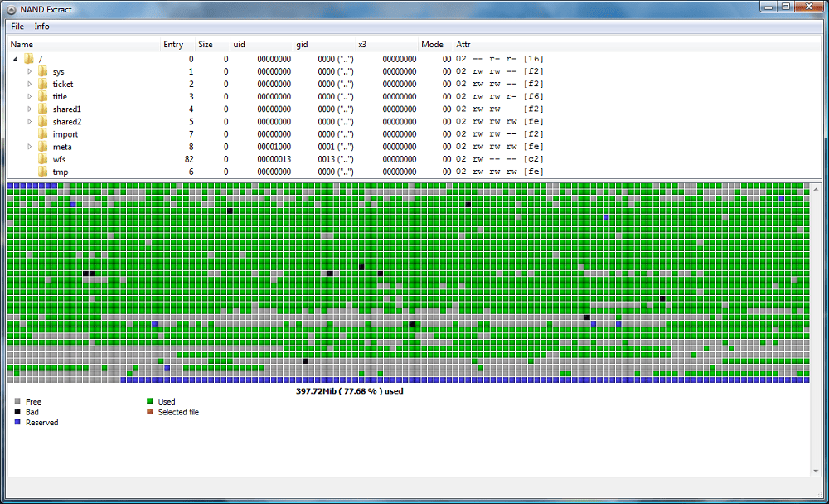Screen dimensions: 829x504
Task: Select the shared1 folder icon
Action: tap(42, 109)
